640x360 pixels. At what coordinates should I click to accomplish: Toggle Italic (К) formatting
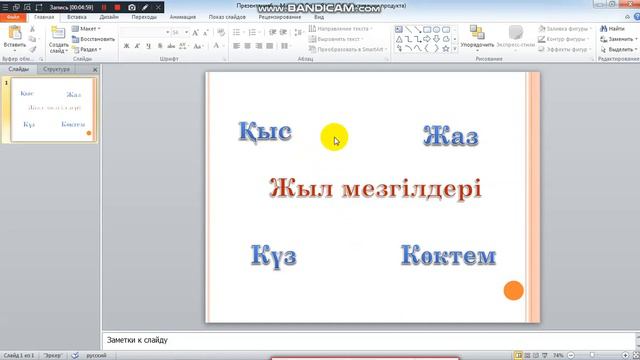137,46
